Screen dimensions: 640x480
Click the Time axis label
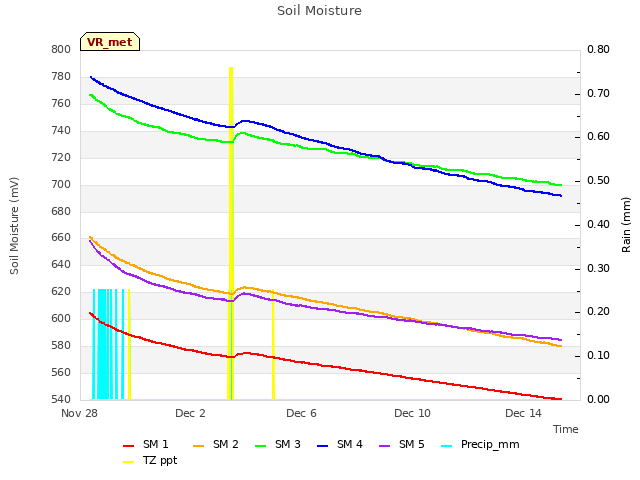566,429
